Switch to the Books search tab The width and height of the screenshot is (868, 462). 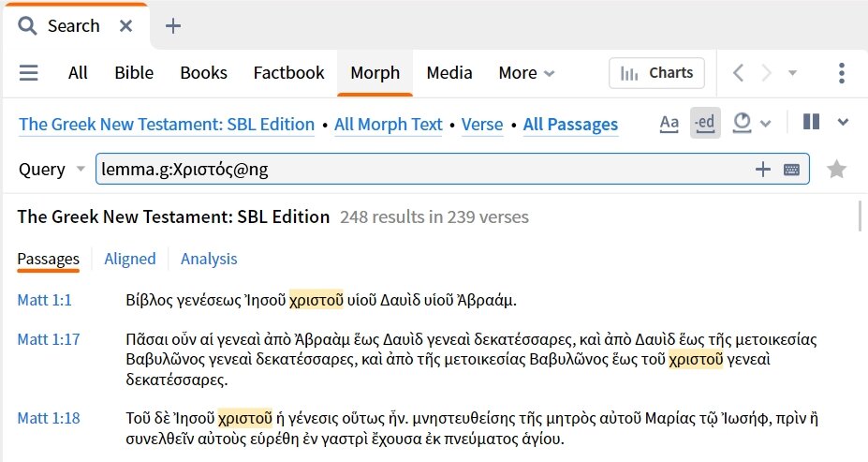coord(204,73)
